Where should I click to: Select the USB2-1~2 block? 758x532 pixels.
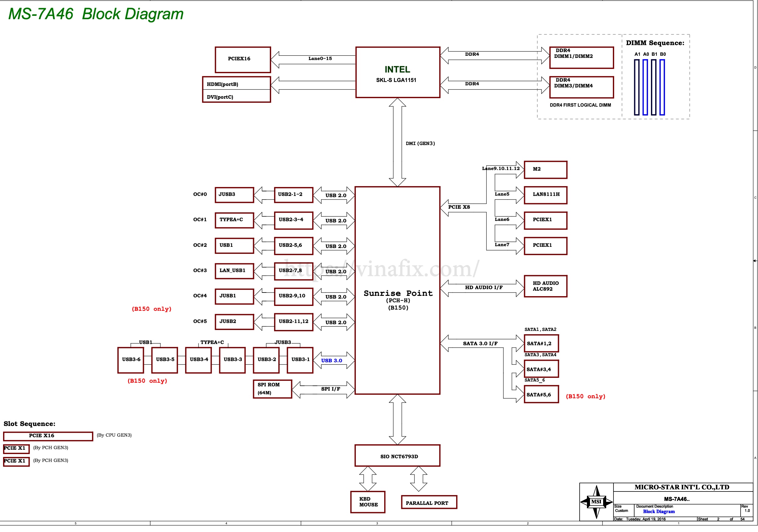(x=294, y=195)
